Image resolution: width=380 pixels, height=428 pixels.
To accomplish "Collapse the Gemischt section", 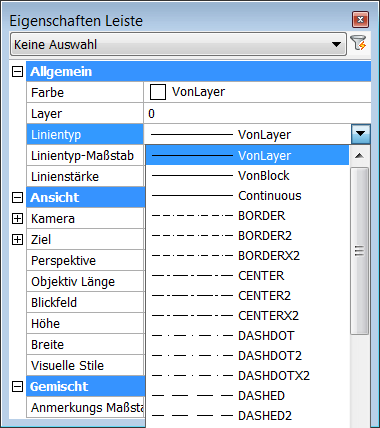I will point(17,387).
